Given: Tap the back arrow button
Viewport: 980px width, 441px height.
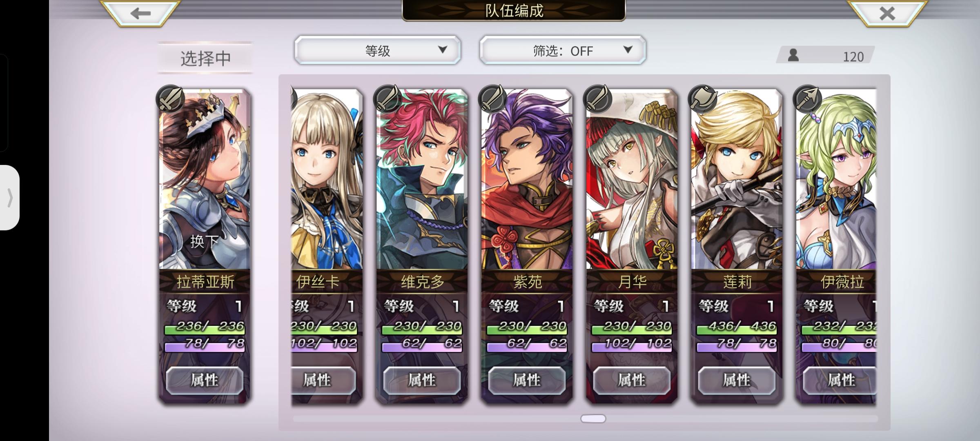Looking at the screenshot, I should click(140, 13).
